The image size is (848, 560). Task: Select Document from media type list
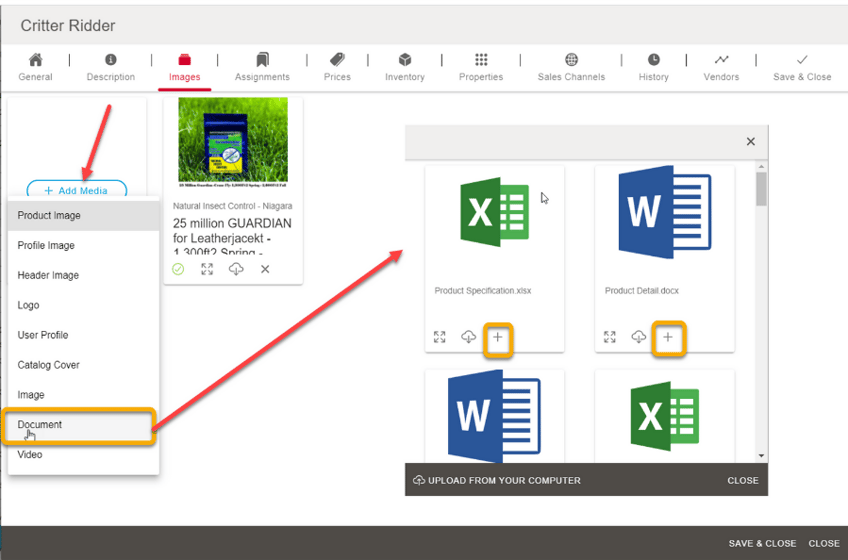(40, 425)
